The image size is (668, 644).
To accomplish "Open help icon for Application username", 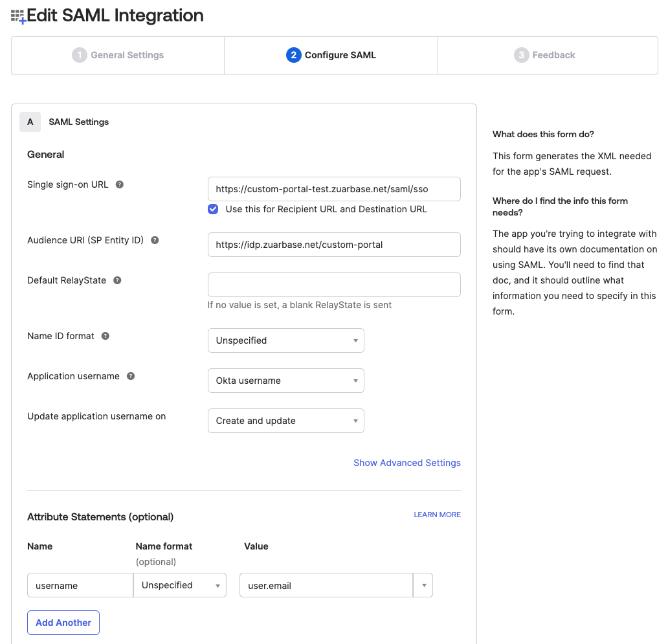I will [x=131, y=376].
